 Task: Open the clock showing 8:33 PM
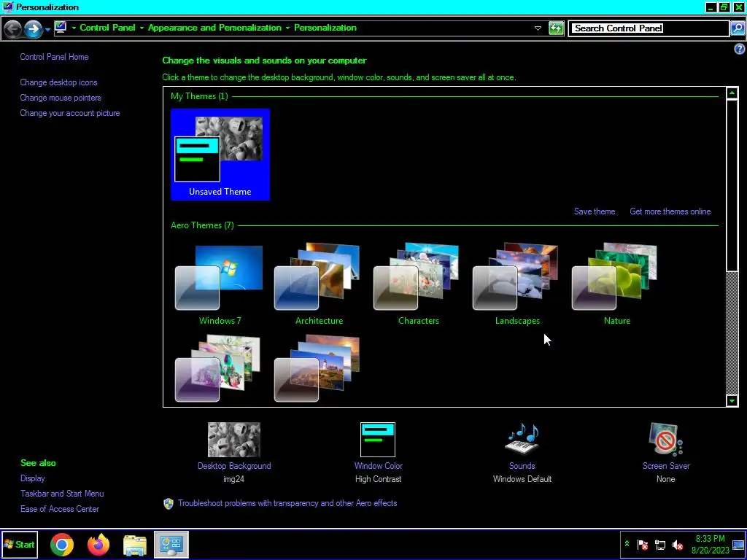coord(711,545)
